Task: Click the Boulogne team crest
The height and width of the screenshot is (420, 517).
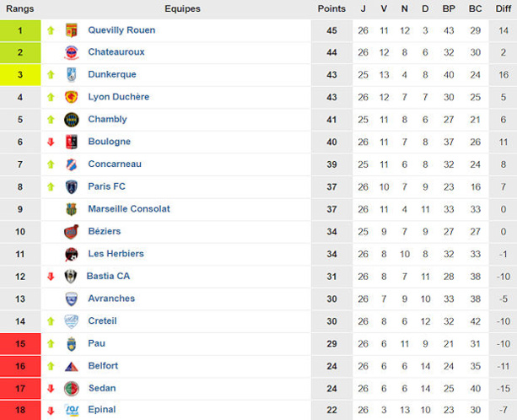Action: [72, 142]
